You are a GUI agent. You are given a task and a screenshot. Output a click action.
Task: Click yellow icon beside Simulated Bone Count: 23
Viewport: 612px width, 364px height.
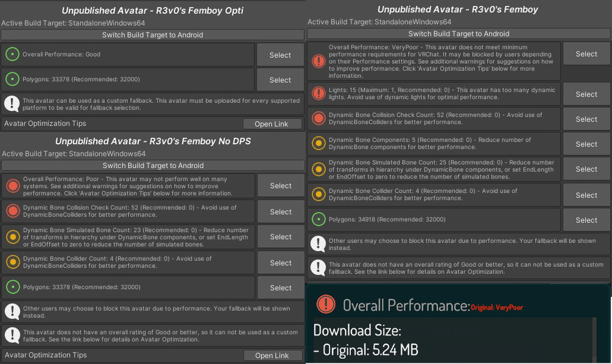[13, 237]
